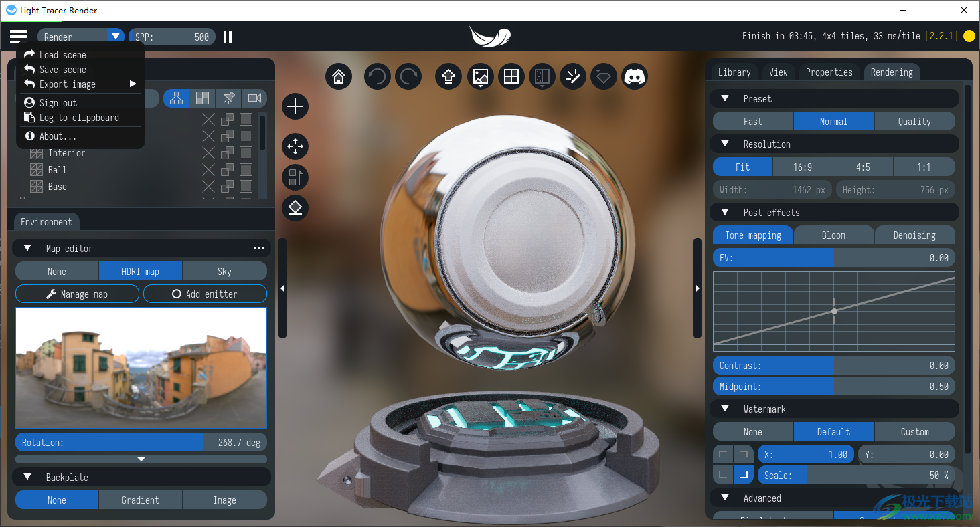
Task: Enable the Bloom post effect
Action: tap(833, 235)
